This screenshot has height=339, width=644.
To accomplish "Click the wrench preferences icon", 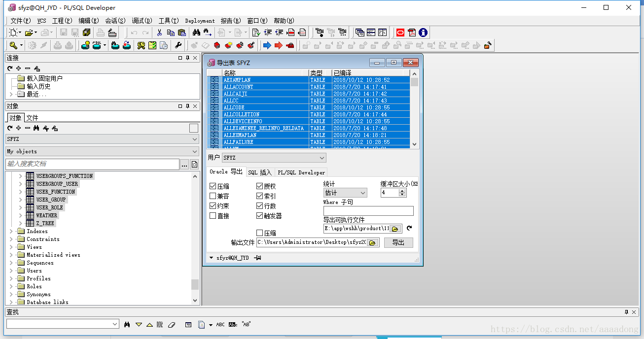I will click(x=179, y=45).
